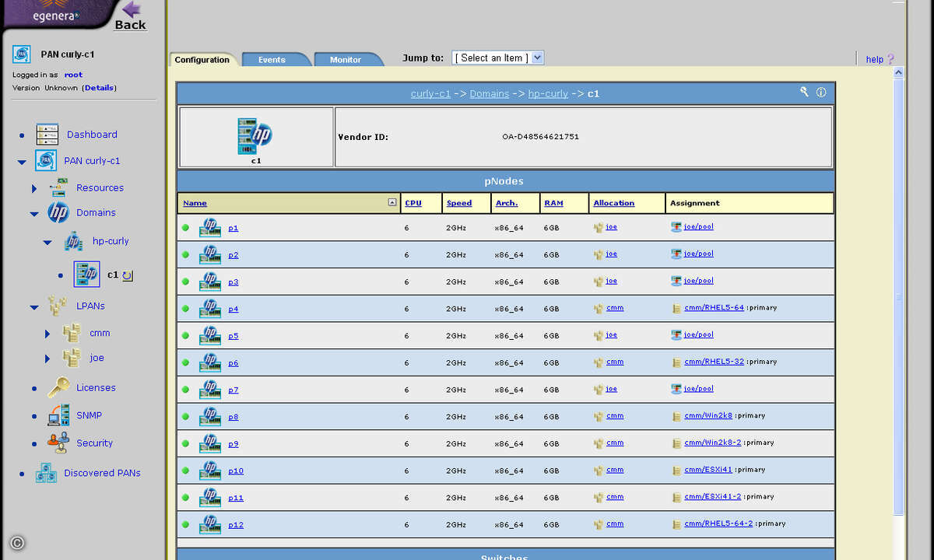Viewport: 934px width, 560px height.
Task: Click the refresh icon next to c1
Action: click(x=128, y=275)
